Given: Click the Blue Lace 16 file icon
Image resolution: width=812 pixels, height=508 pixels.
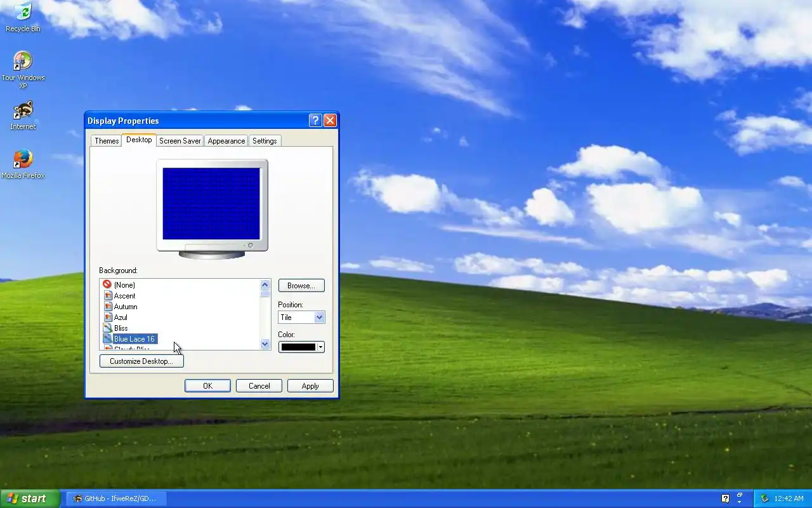Looking at the screenshot, I should [108, 338].
